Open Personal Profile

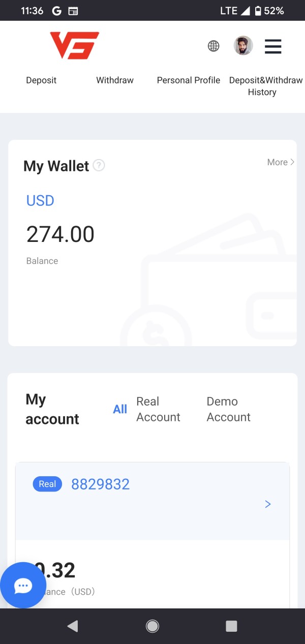[189, 80]
